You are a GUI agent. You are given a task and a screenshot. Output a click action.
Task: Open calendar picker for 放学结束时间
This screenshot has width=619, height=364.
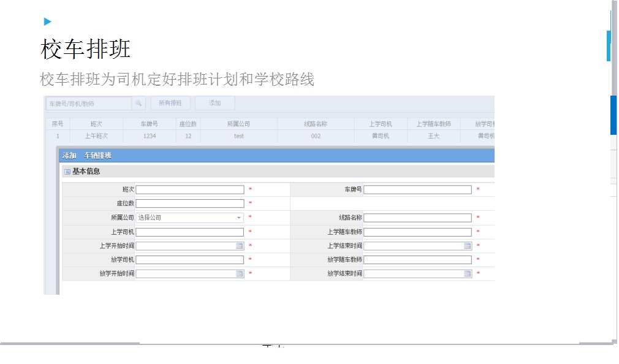point(468,274)
